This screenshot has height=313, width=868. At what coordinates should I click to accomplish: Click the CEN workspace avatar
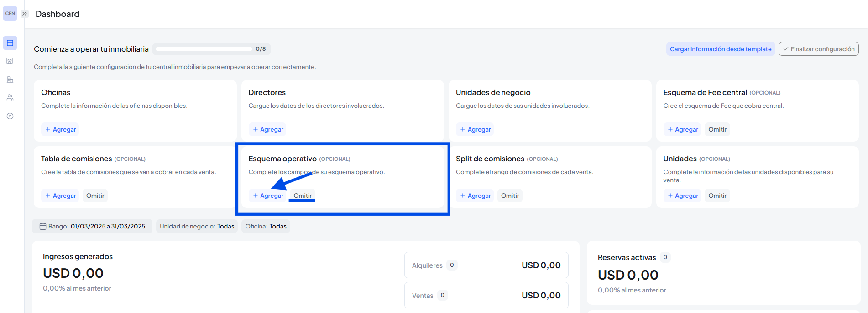pos(10,13)
